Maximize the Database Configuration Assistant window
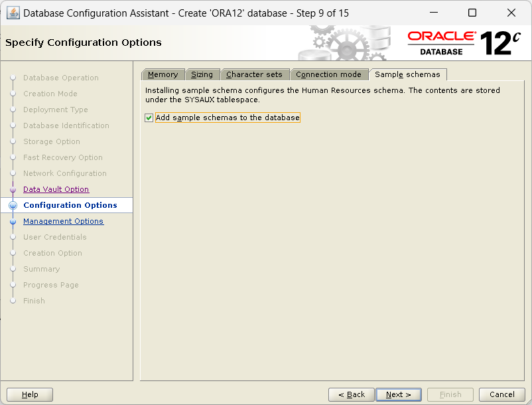The height and width of the screenshot is (405, 532). coord(472,13)
